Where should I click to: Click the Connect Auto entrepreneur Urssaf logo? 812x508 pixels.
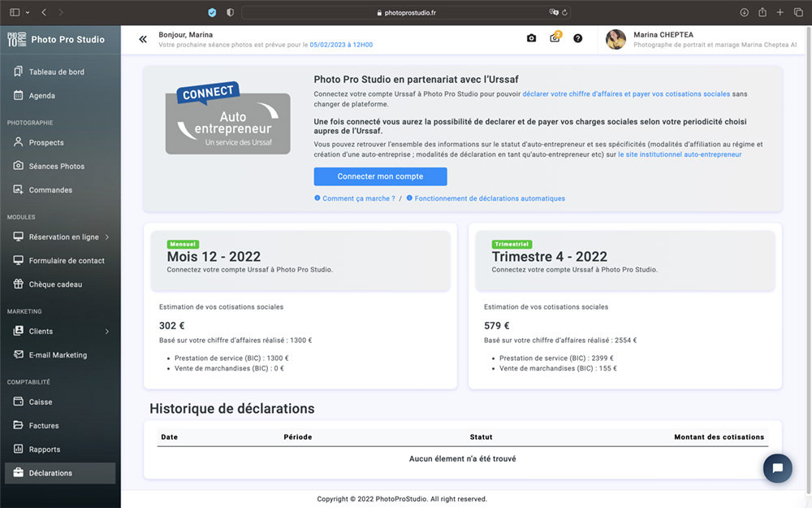228,118
